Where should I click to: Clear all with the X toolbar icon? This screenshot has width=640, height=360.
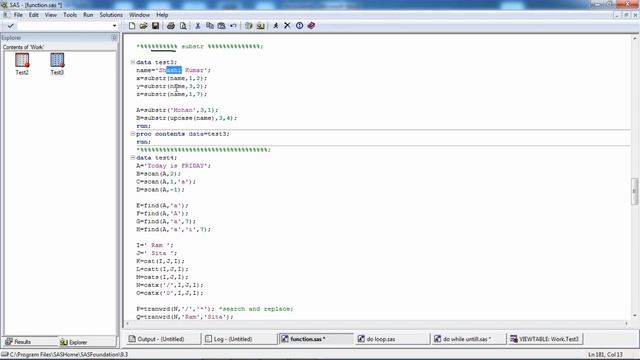pos(287,26)
